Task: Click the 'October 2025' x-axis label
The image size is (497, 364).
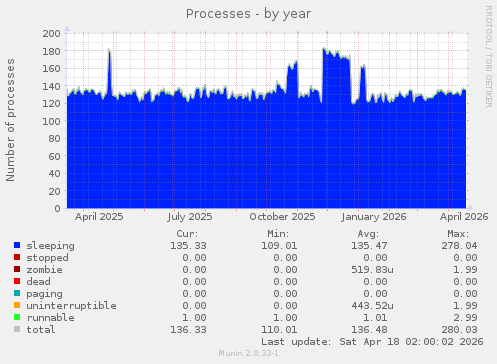Action: 282,217
